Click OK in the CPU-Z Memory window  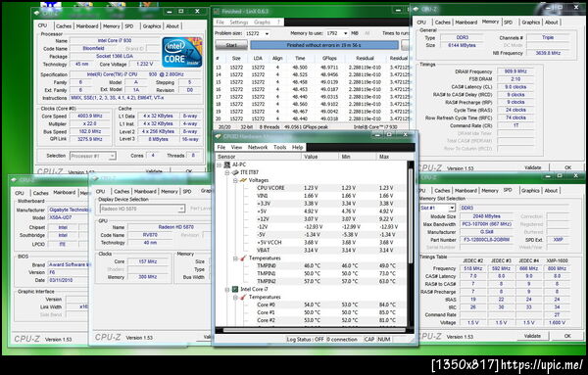[567, 167]
